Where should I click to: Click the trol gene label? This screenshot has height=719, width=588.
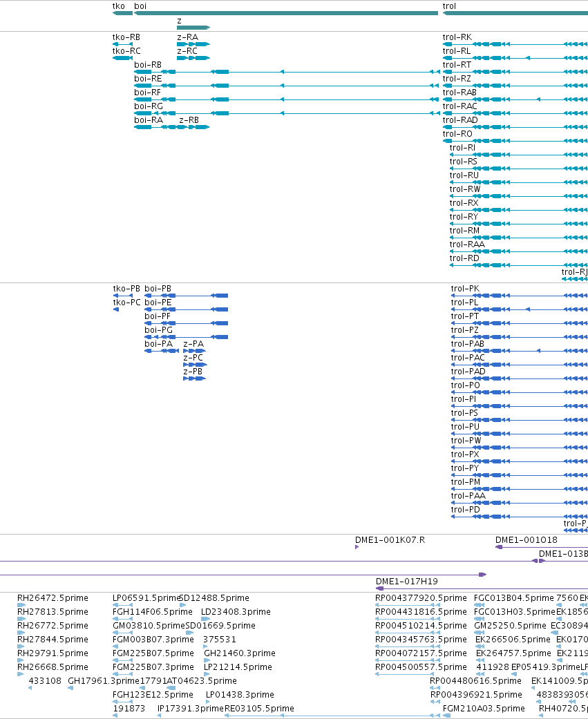pyautogui.click(x=449, y=6)
